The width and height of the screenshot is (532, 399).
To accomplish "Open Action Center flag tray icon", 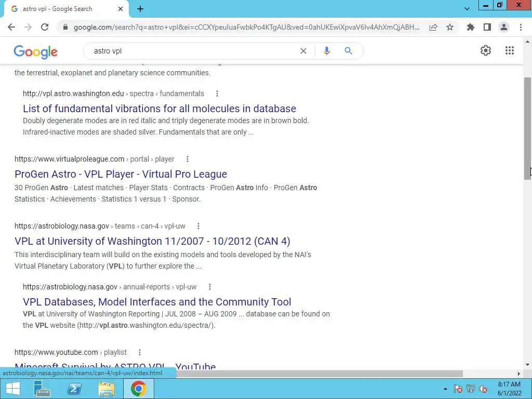I will coord(458,389).
